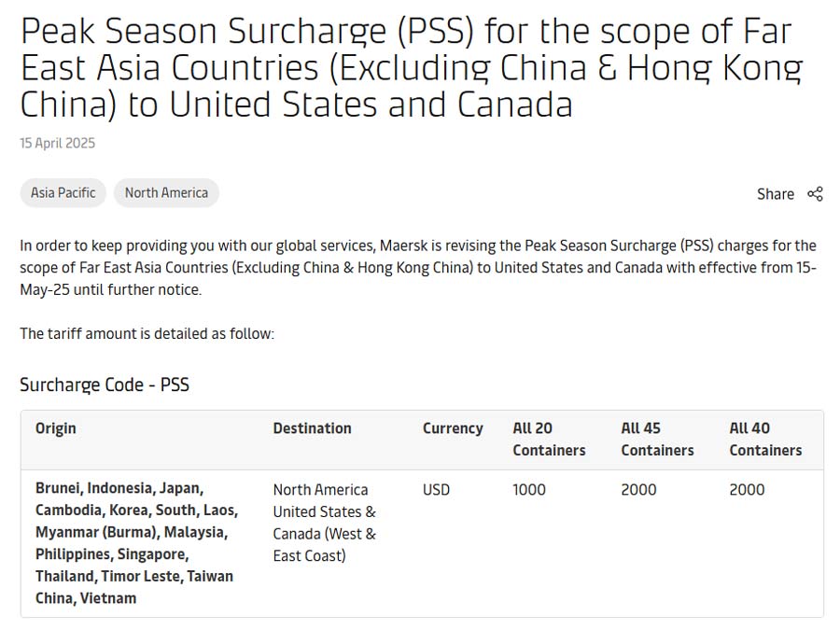Image resolution: width=840 pixels, height=630 pixels.
Task: Click the 2000 value under All 40 Containers
Action: coord(747,490)
